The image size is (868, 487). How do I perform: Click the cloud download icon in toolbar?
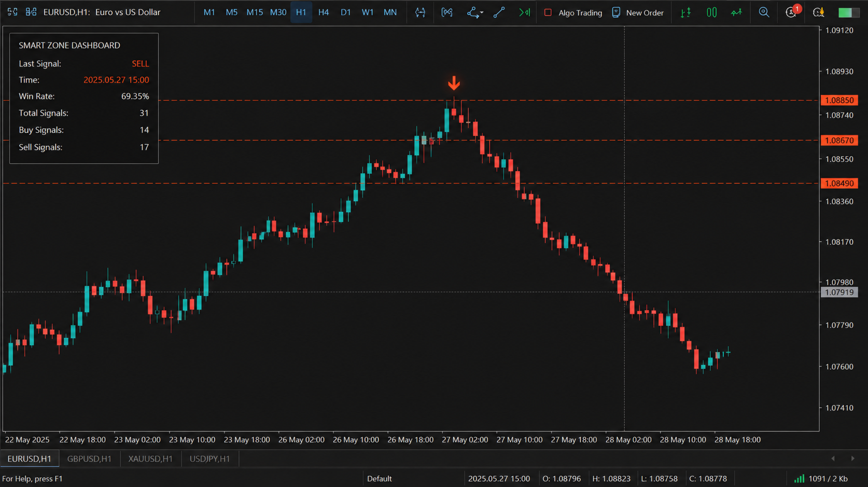pyautogui.click(x=819, y=12)
